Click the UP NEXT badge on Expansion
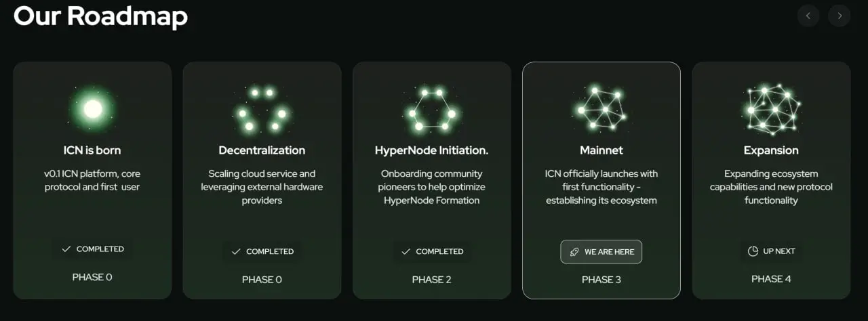The width and height of the screenshot is (868, 321). (x=771, y=251)
